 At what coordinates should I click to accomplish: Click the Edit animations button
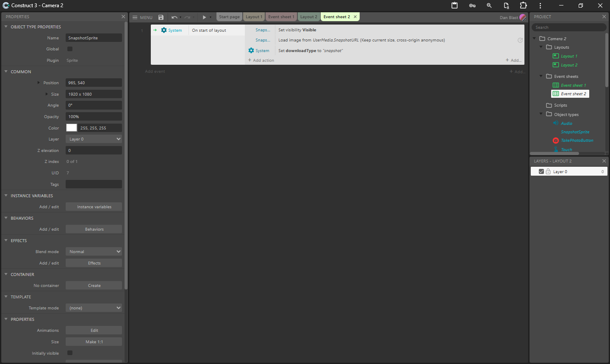pos(94,330)
